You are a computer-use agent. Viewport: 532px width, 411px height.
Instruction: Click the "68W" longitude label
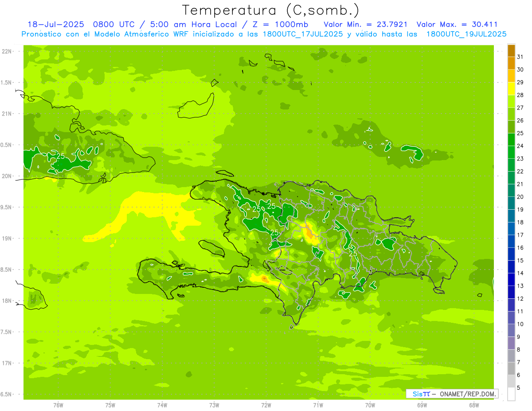[x=474, y=405]
